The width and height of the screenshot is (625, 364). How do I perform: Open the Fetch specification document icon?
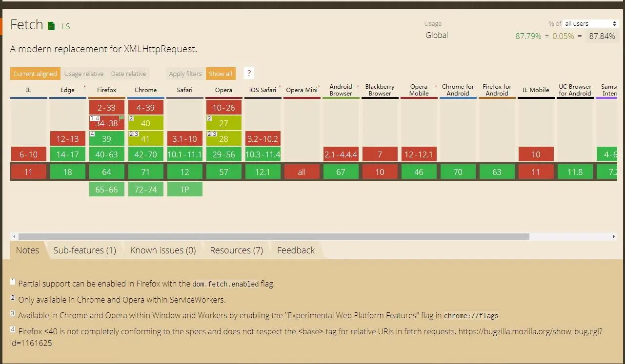coord(51,26)
